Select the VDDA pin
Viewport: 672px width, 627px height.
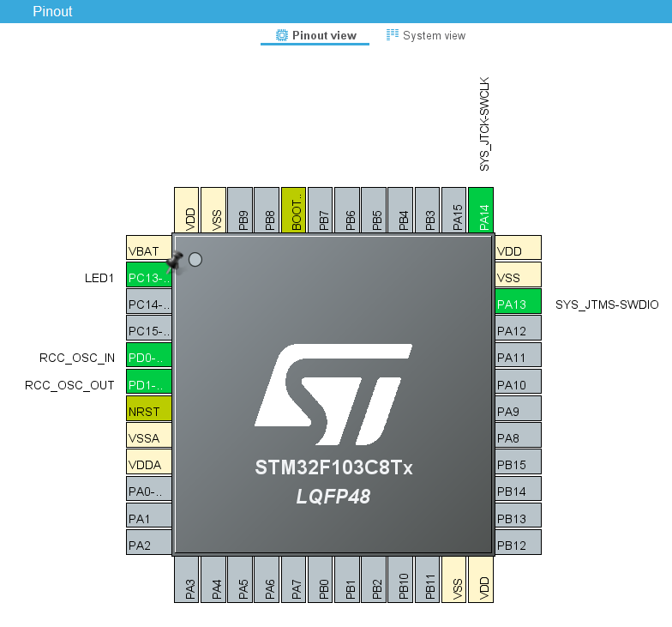[x=149, y=461]
